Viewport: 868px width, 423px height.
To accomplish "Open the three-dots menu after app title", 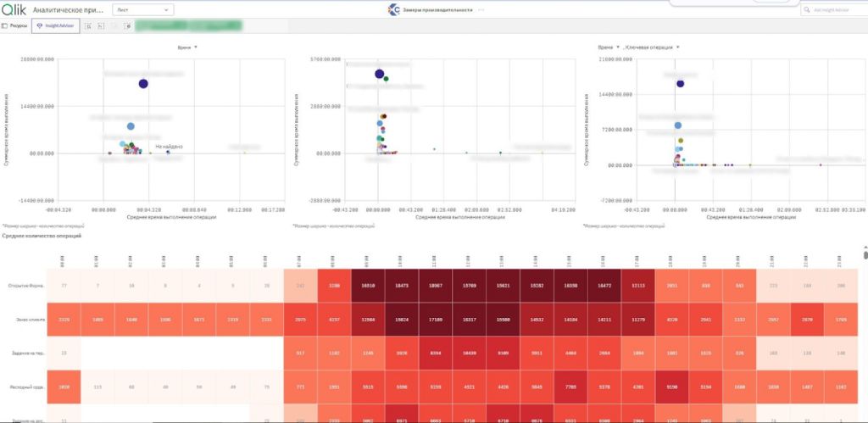I will (x=481, y=9).
